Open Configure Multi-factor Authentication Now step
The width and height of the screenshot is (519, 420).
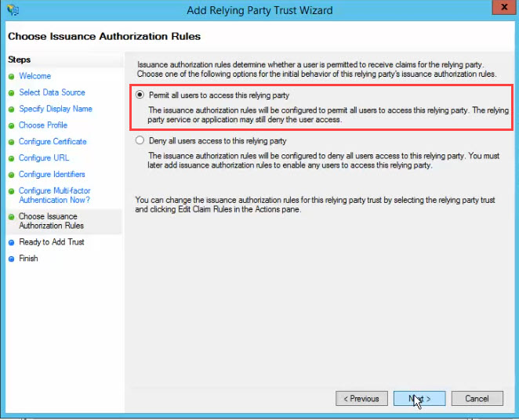(x=55, y=195)
